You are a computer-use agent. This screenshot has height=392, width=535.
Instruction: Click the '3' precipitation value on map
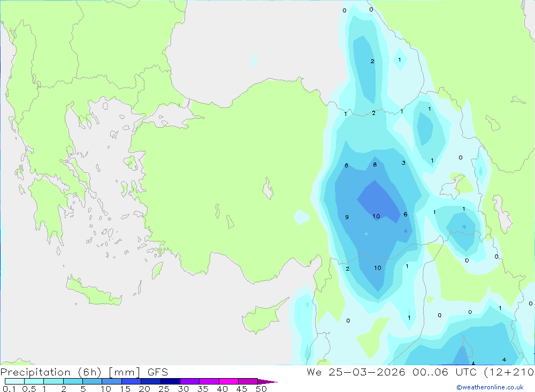403,163
